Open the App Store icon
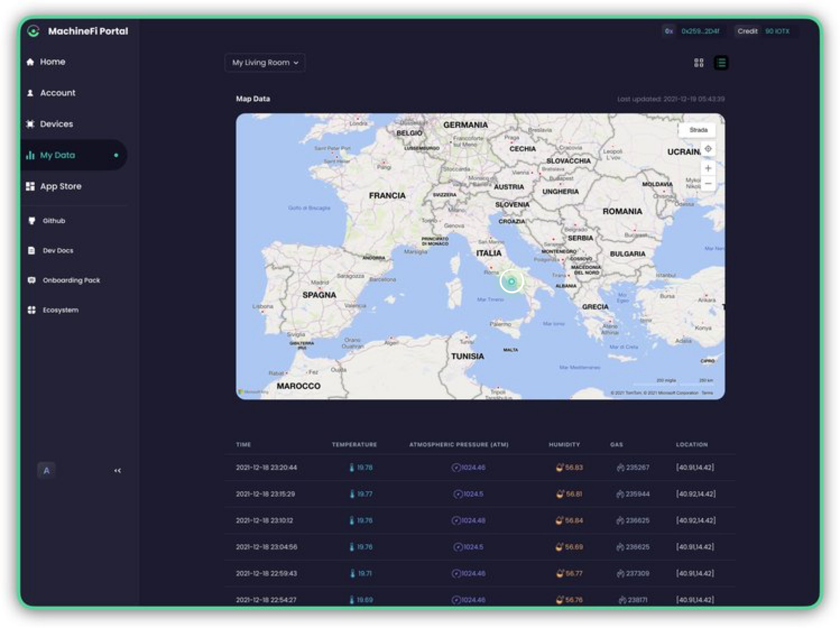 pos(30,186)
